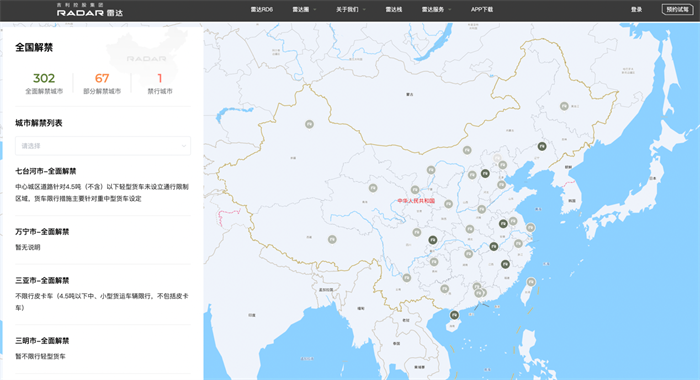Expand the 关于我们 dropdown arrow
700x380 pixels.
(x=364, y=9)
